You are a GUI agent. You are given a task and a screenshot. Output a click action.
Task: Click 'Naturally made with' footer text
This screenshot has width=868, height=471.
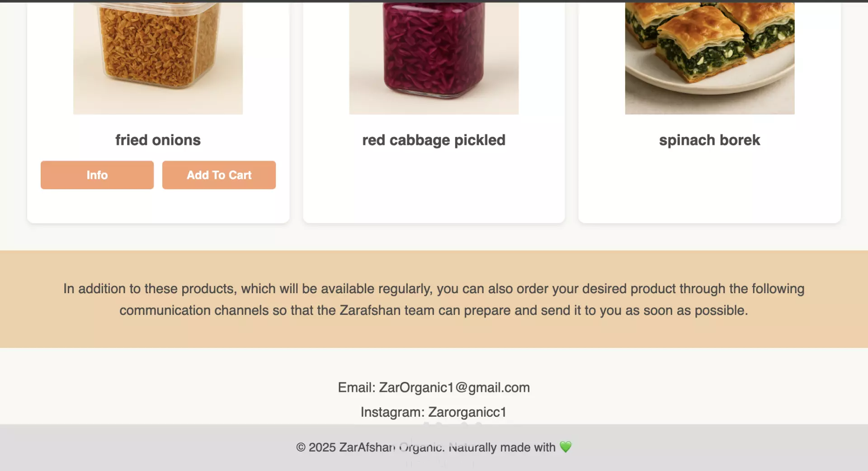(x=502, y=447)
